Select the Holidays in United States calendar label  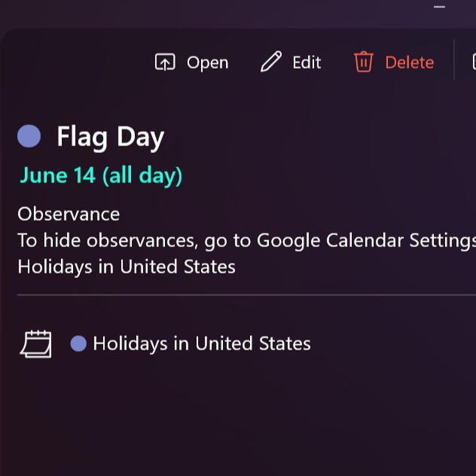click(x=201, y=344)
